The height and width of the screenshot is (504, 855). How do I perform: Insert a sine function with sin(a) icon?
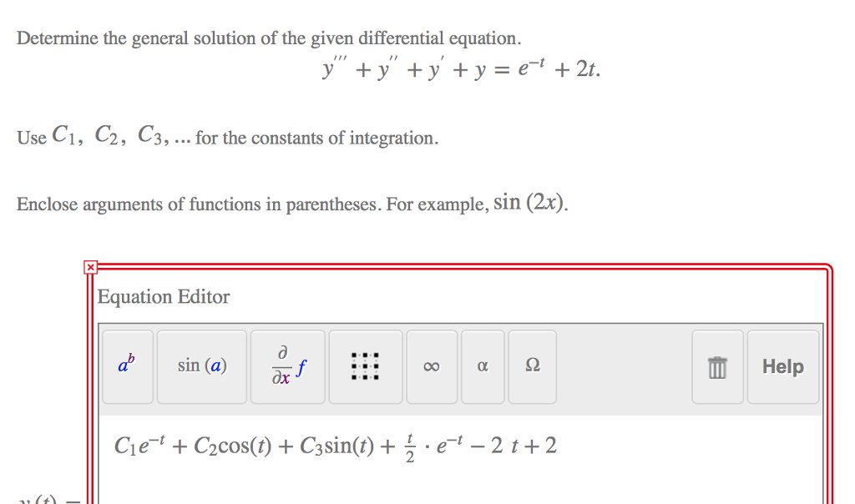pos(201,365)
